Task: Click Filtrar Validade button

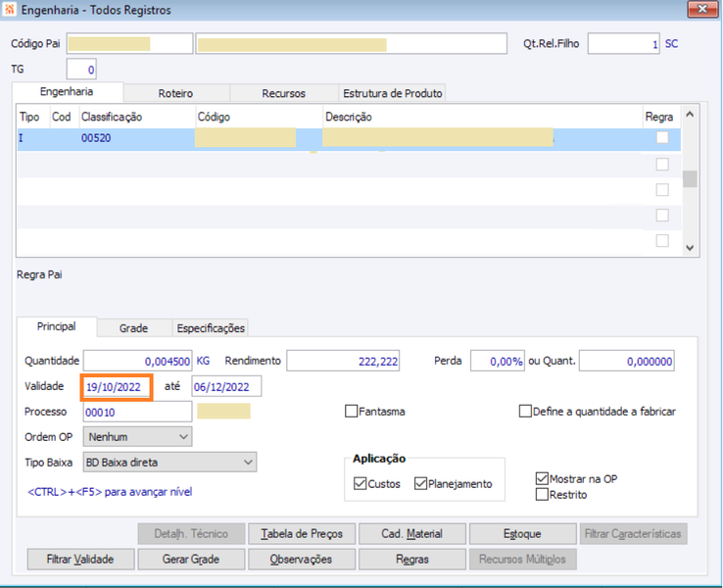Action: tap(80, 559)
